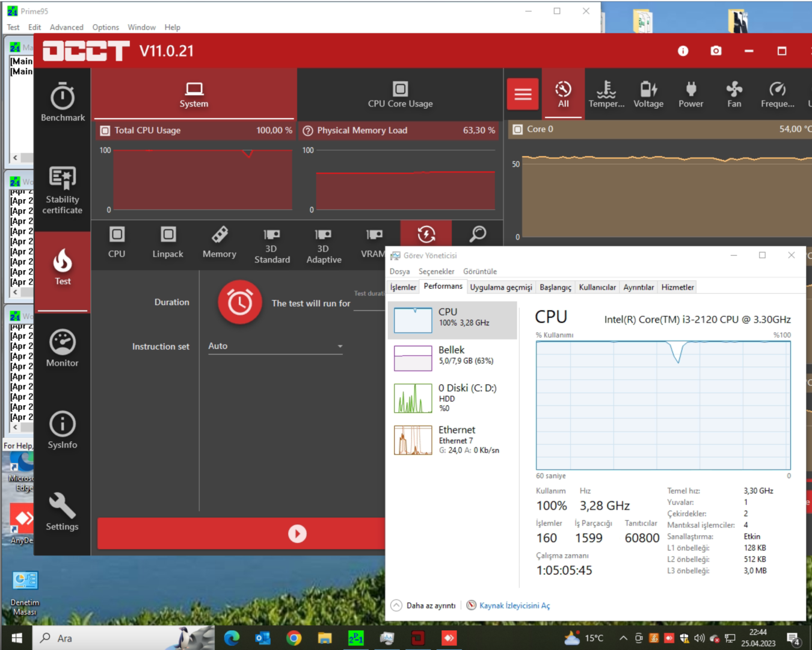
Task: Select the VRAM test type
Action: 374,243
